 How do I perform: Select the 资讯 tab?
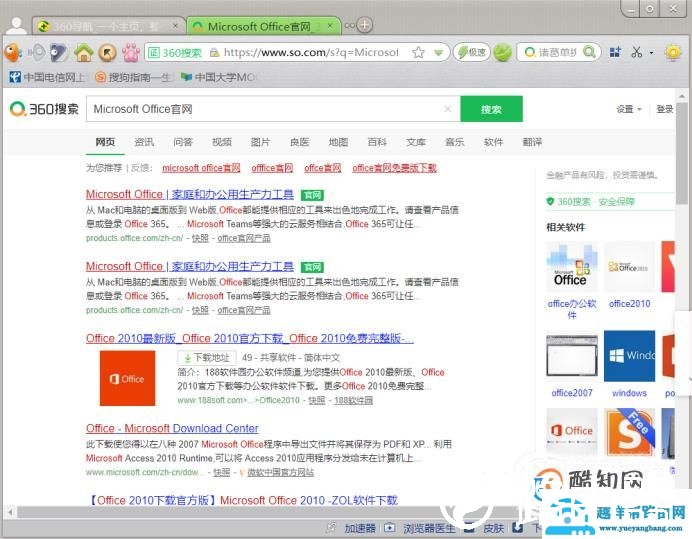(144, 142)
